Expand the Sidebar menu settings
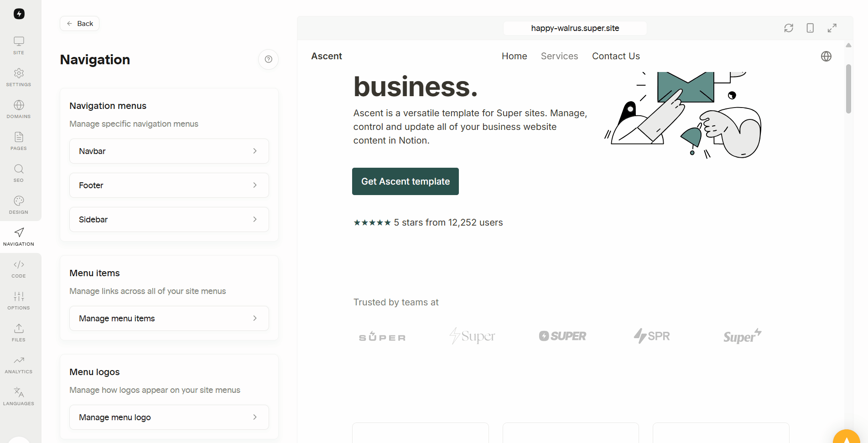This screenshot has height=443, width=868. (x=169, y=220)
